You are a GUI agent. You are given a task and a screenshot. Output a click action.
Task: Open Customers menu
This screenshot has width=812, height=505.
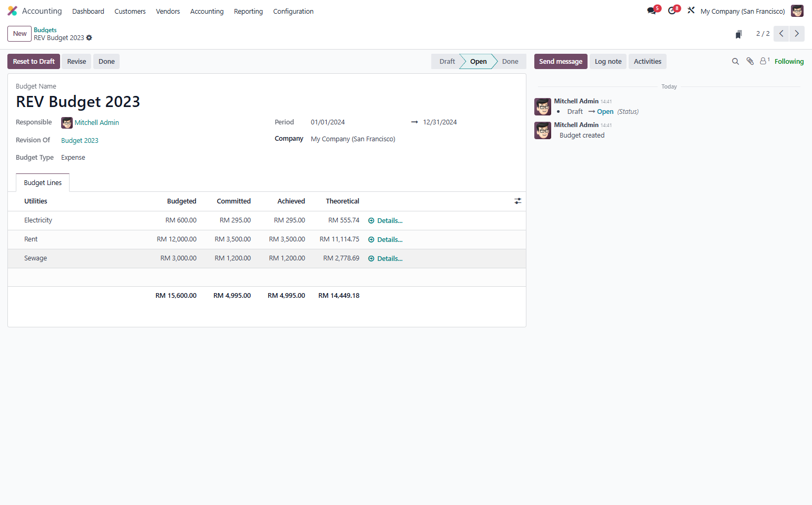tap(130, 11)
